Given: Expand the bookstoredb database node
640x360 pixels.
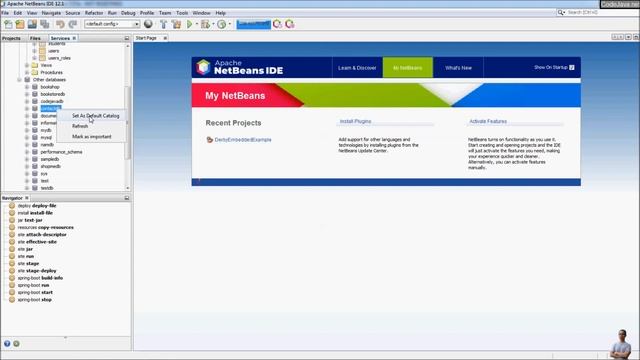Looking at the screenshot, I should 27,94.
